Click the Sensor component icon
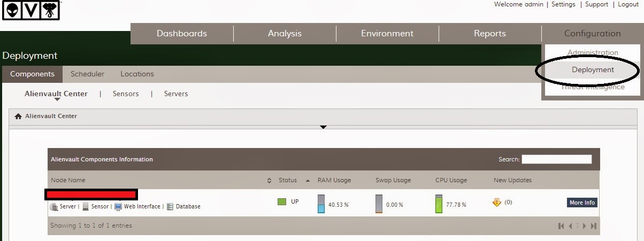The image size is (644, 241). point(86,206)
